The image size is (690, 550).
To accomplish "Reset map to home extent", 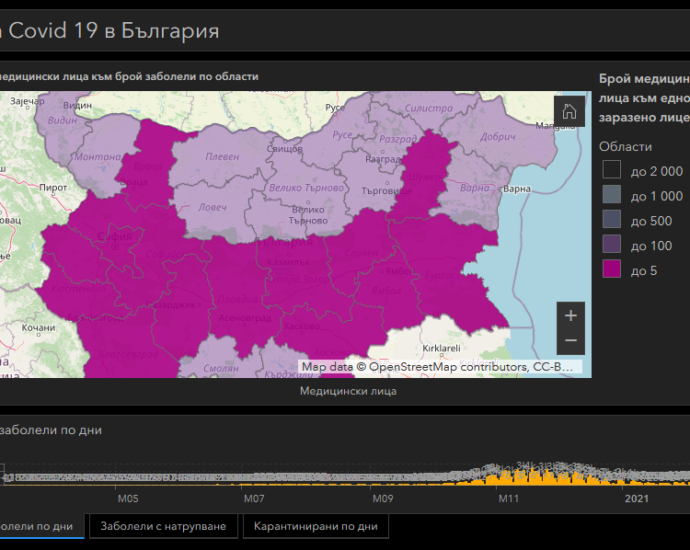I will coord(569,111).
